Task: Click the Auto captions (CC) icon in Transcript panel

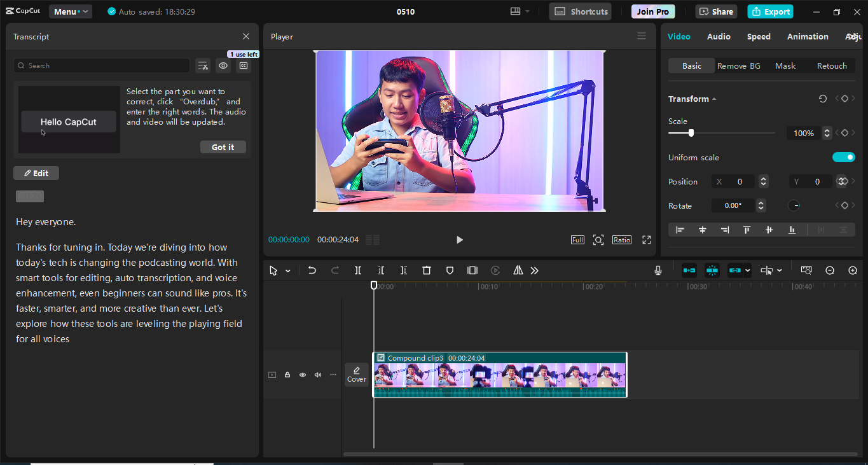Action: [x=244, y=66]
